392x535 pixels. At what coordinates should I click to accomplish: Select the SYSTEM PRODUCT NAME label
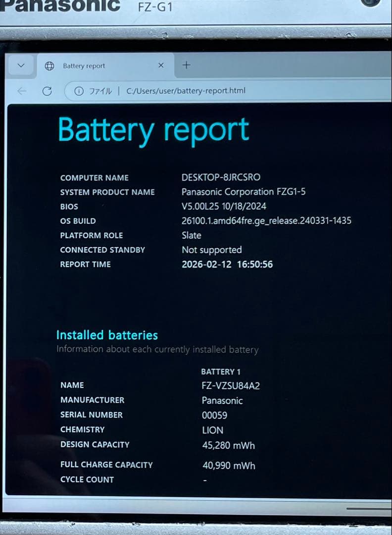pyautogui.click(x=107, y=192)
